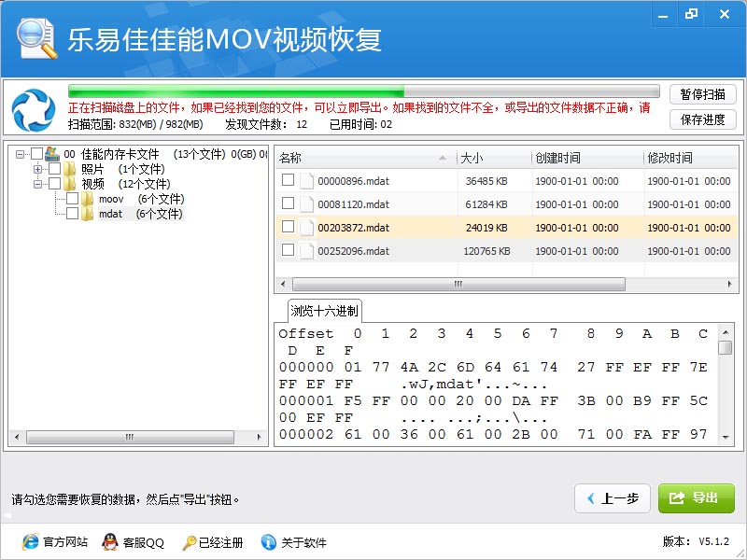
Task: Click the 照片 folder icon
Action: (70, 169)
